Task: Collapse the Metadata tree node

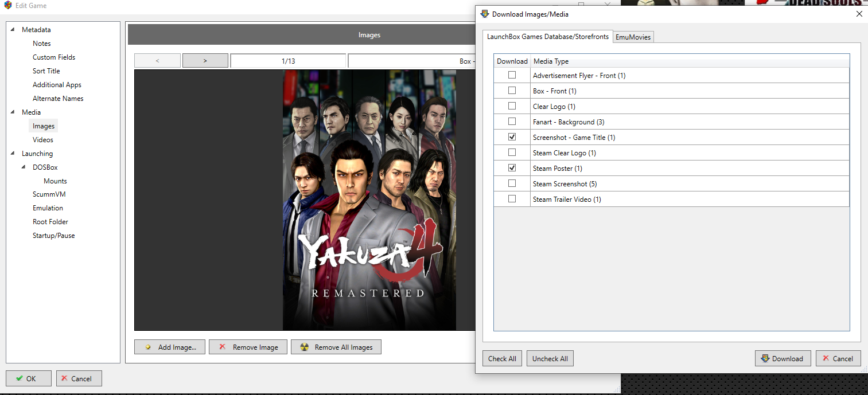Action: pos(13,30)
